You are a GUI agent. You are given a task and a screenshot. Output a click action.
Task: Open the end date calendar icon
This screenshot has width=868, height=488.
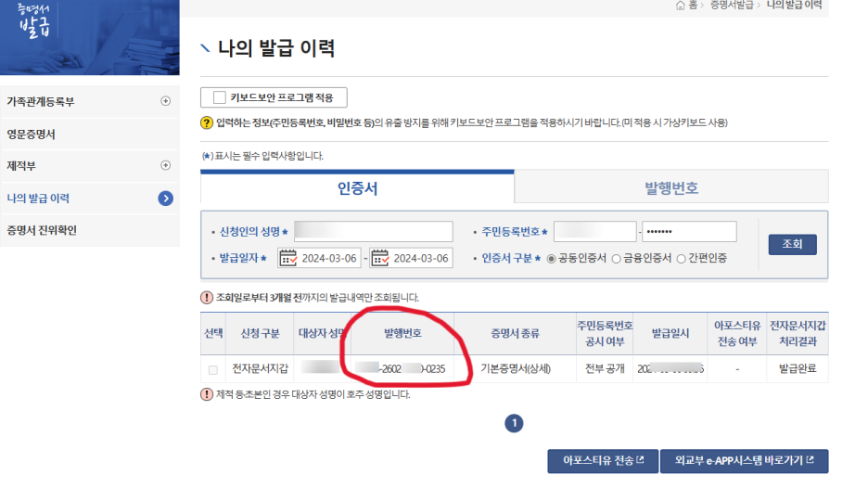tap(380, 258)
